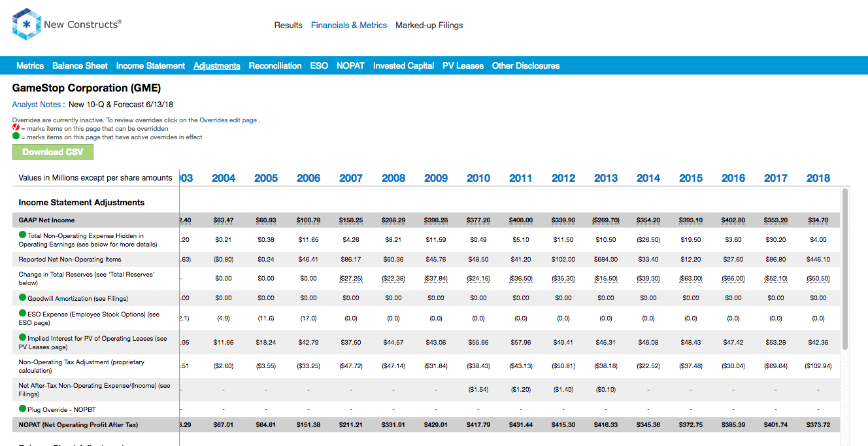Screen dimensions: 868x446
Task: Click Change in Total Reserves value ($66.00)
Action: [733, 279]
